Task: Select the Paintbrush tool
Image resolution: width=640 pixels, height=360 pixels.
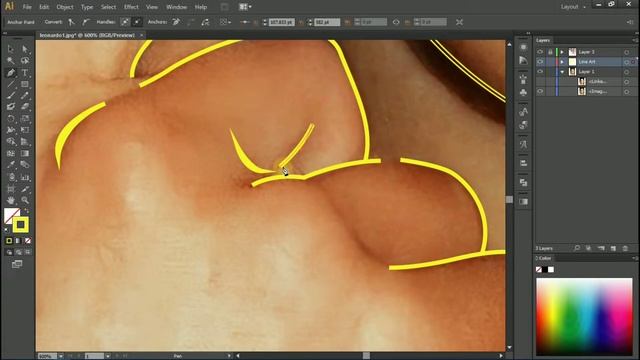Action: [x=11, y=96]
